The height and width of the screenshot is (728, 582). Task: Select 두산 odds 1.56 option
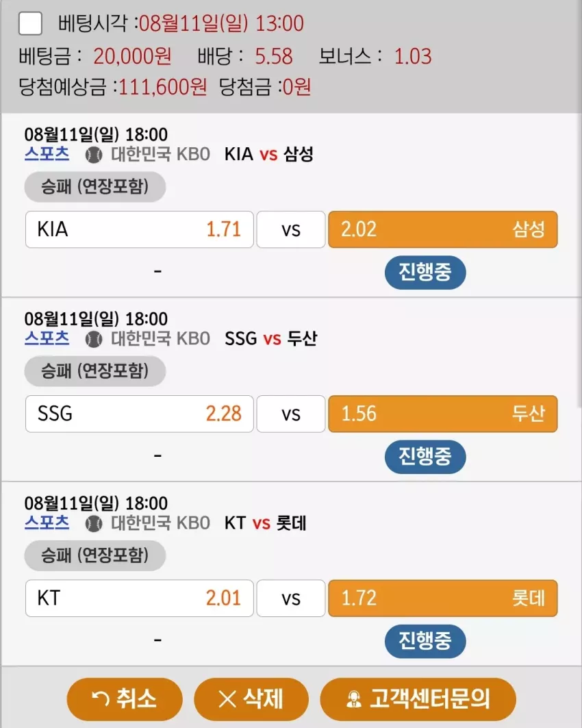tap(443, 414)
